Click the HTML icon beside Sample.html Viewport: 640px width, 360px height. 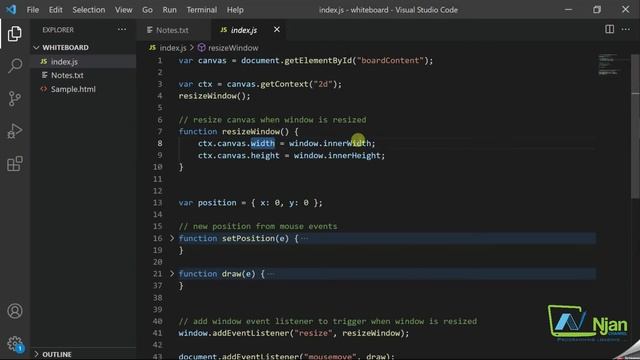[44, 89]
